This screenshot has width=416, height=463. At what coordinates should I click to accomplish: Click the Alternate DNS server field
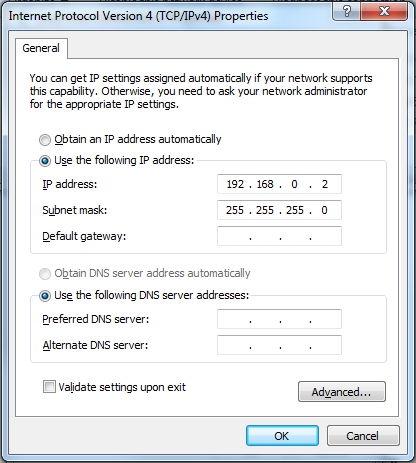point(279,345)
